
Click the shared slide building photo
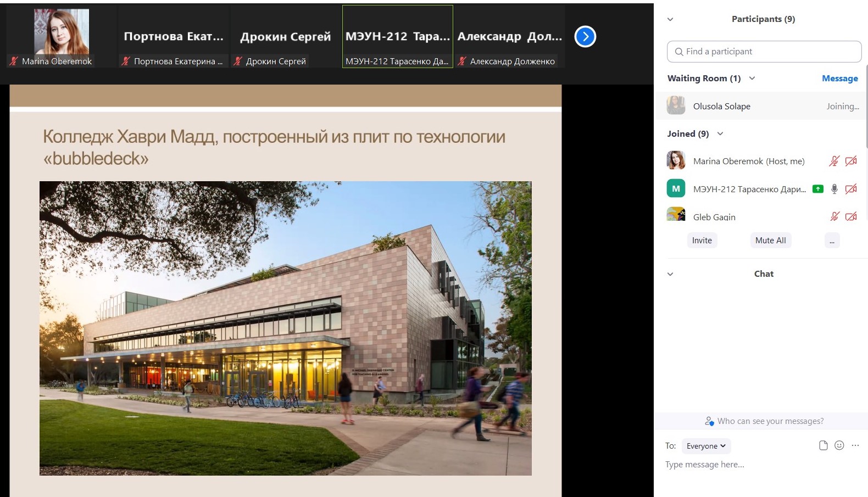(286, 328)
